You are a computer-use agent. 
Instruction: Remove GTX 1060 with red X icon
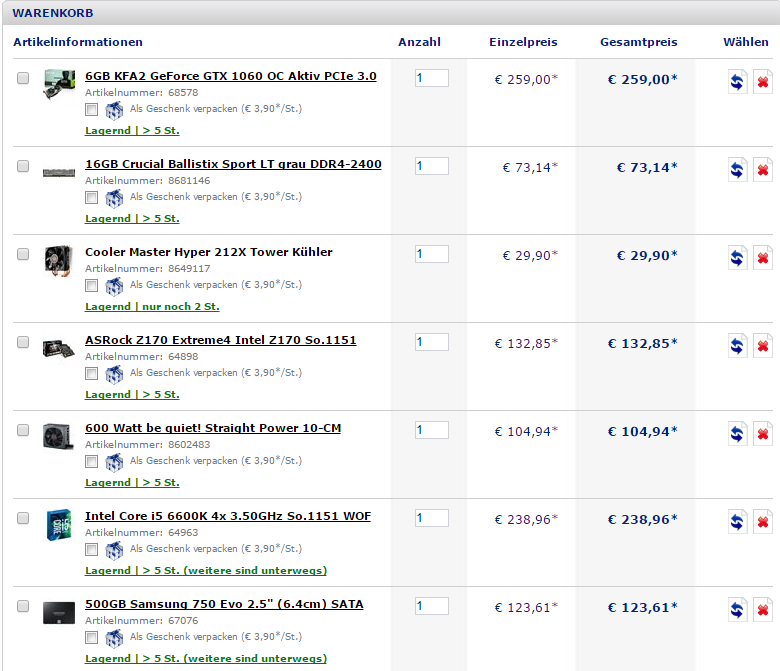[x=763, y=82]
